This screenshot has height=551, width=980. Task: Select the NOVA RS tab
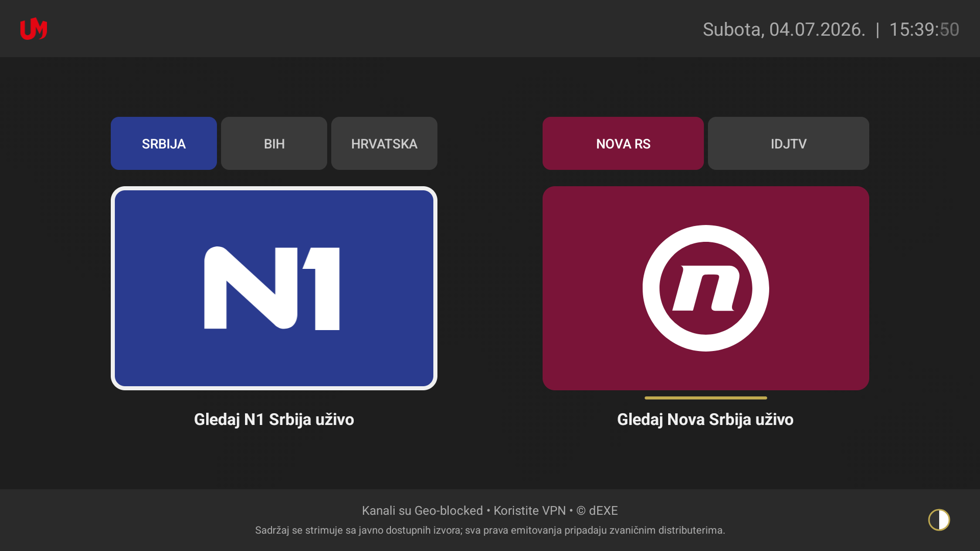(x=623, y=143)
